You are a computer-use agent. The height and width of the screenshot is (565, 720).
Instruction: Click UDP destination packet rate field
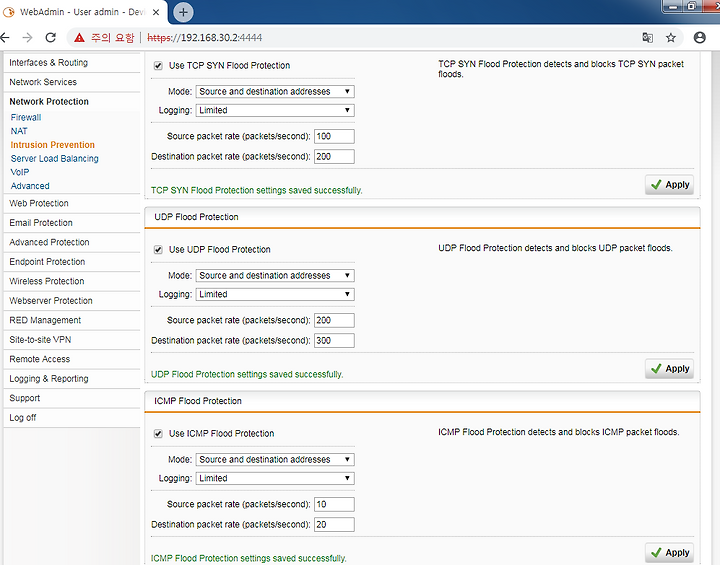click(x=334, y=340)
